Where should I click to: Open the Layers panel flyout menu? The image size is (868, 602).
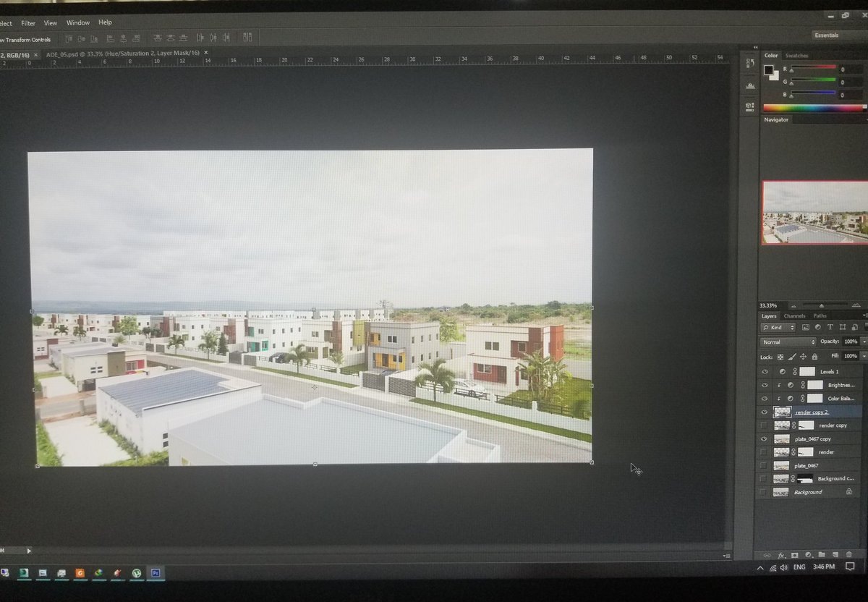(x=865, y=315)
